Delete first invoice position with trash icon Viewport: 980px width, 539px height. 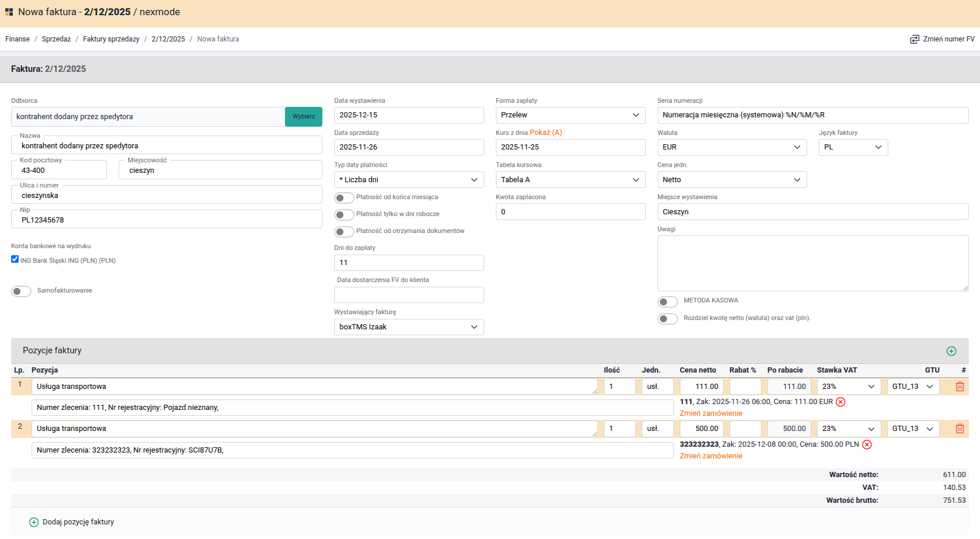coord(959,387)
